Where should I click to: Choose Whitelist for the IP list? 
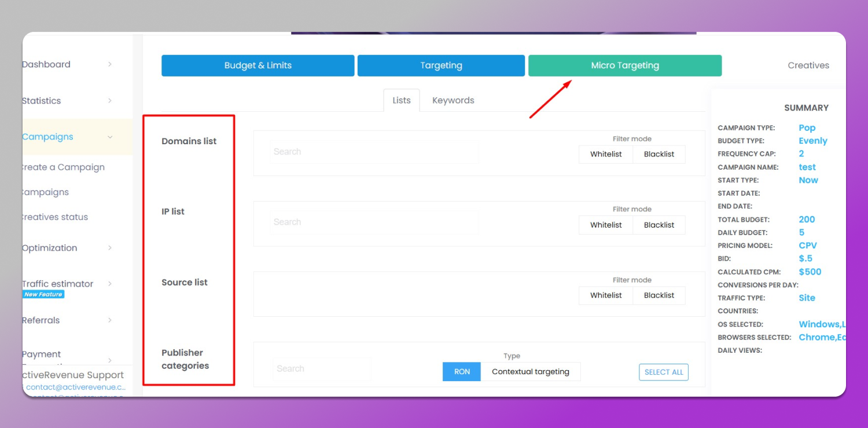tap(606, 225)
